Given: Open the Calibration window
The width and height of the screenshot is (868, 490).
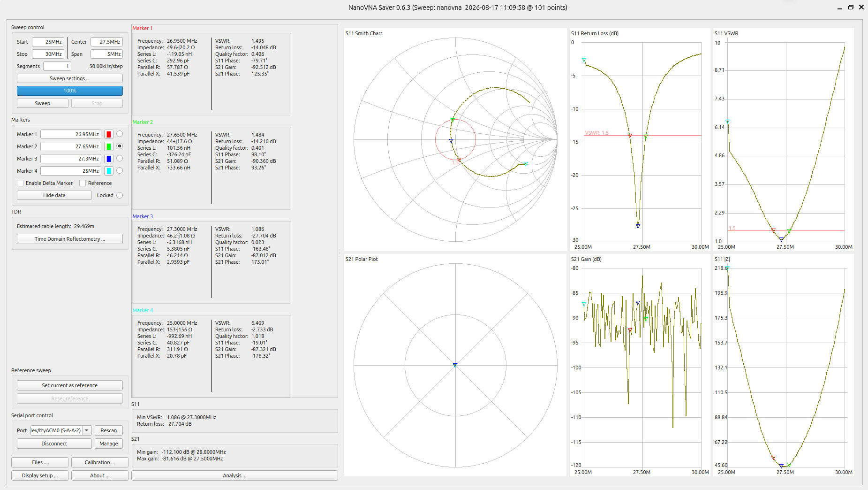Looking at the screenshot, I should (x=100, y=462).
